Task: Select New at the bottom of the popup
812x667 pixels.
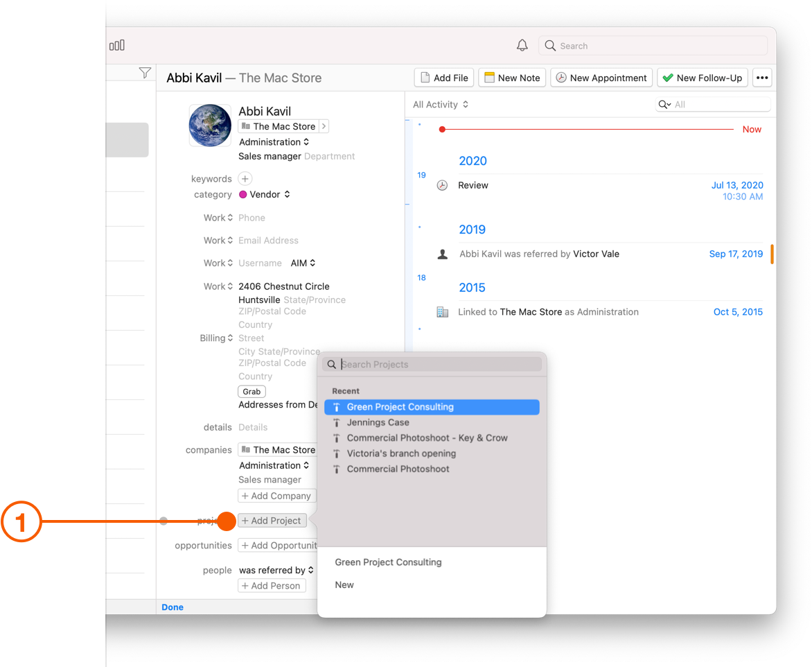Action: point(344,584)
